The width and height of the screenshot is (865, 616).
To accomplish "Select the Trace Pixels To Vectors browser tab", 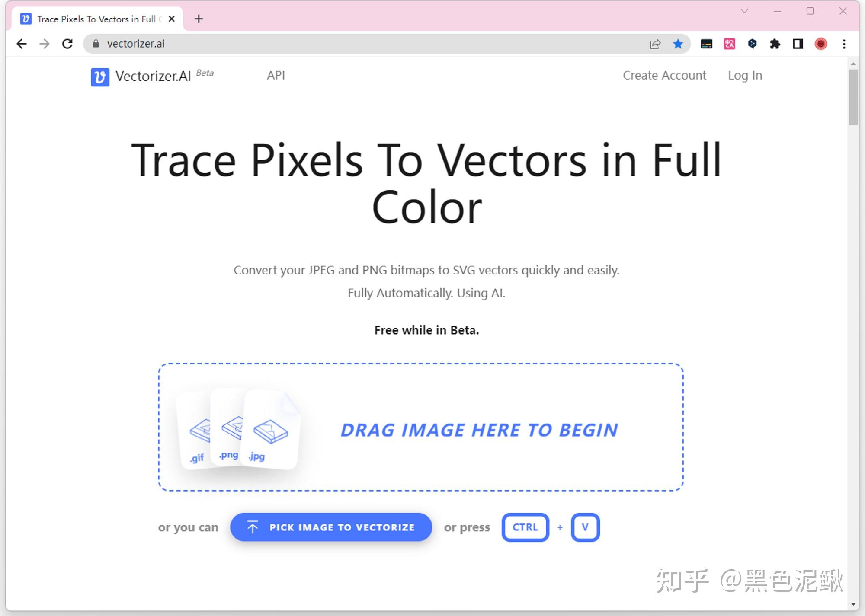I will [98, 19].
